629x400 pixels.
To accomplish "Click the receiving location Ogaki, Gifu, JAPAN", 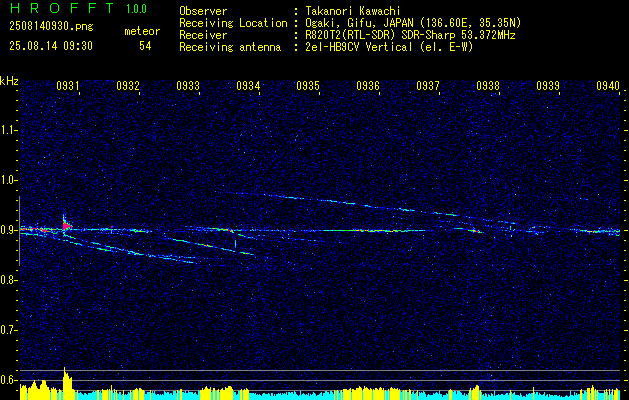I will point(359,23).
